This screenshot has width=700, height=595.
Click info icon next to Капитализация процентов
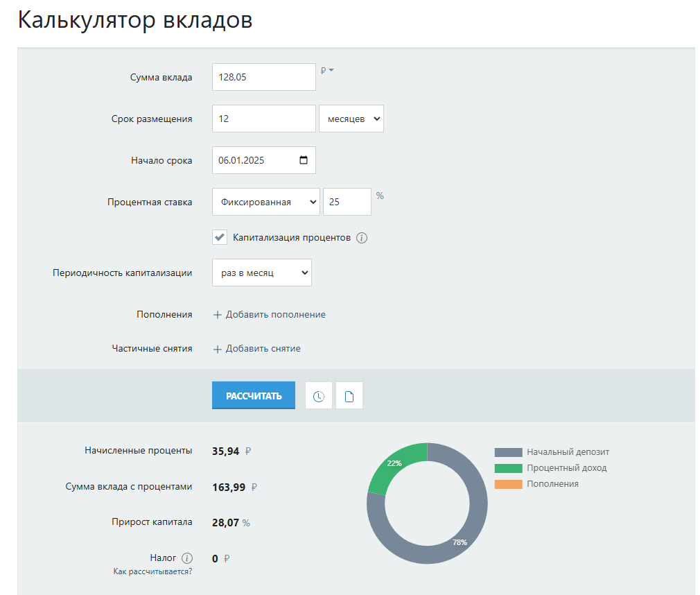(362, 238)
